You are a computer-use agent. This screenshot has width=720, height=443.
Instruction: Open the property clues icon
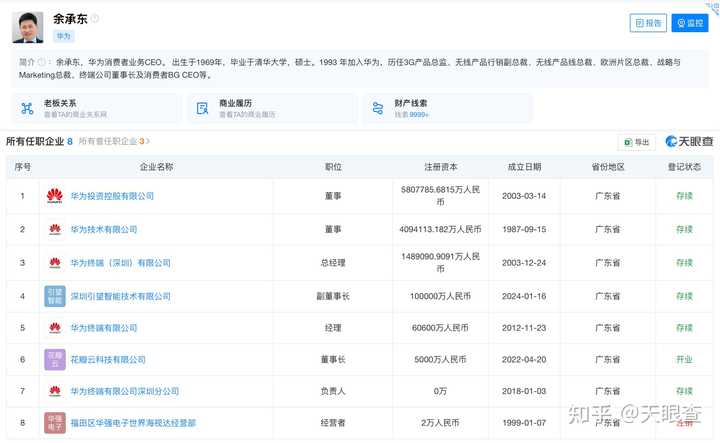point(378,108)
